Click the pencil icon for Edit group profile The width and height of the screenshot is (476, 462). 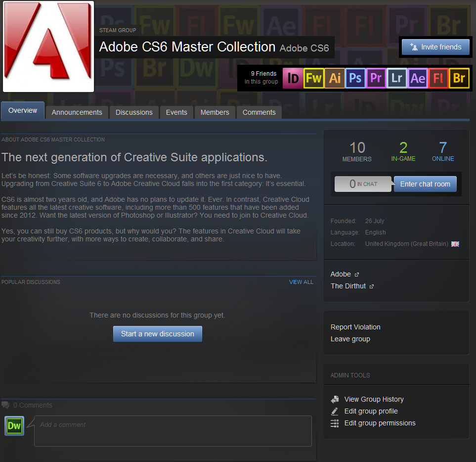pos(335,411)
